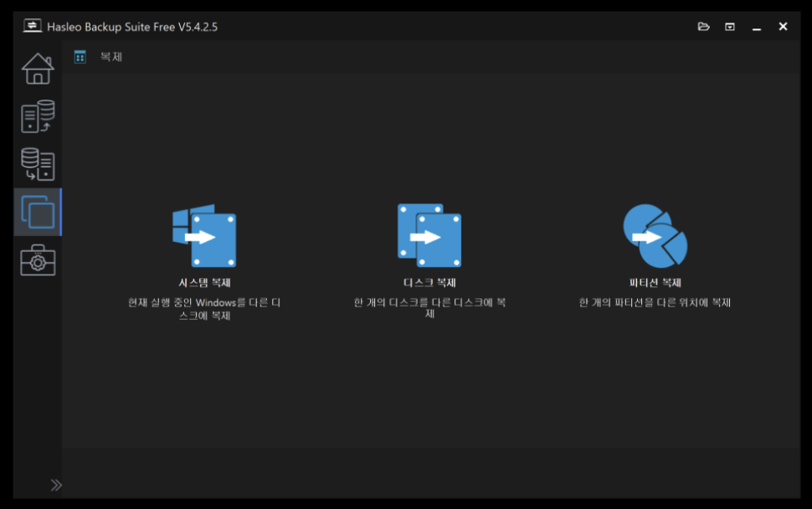Click the grid icon beside the 복제 header

[80, 57]
